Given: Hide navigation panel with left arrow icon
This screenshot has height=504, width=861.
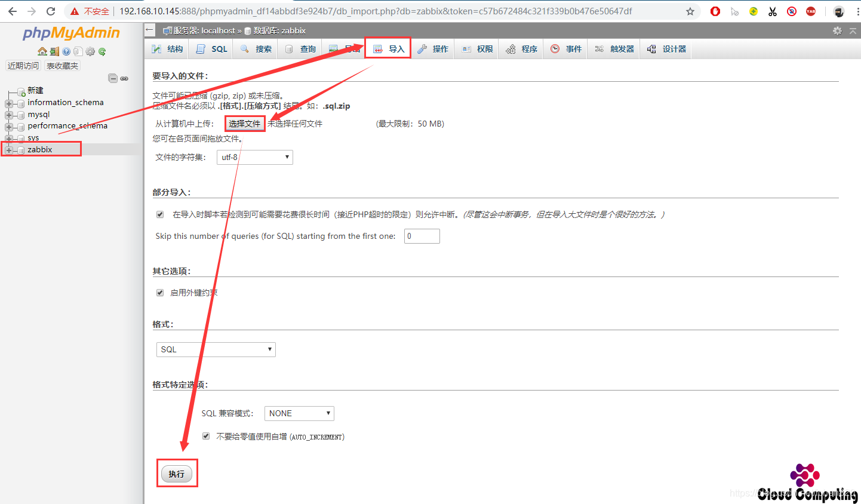Looking at the screenshot, I should coord(149,30).
